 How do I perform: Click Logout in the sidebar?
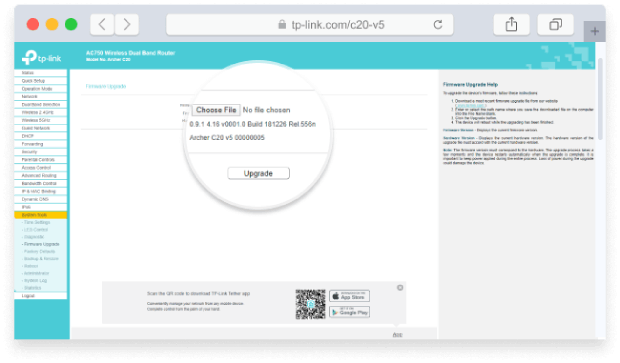click(x=40, y=295)
